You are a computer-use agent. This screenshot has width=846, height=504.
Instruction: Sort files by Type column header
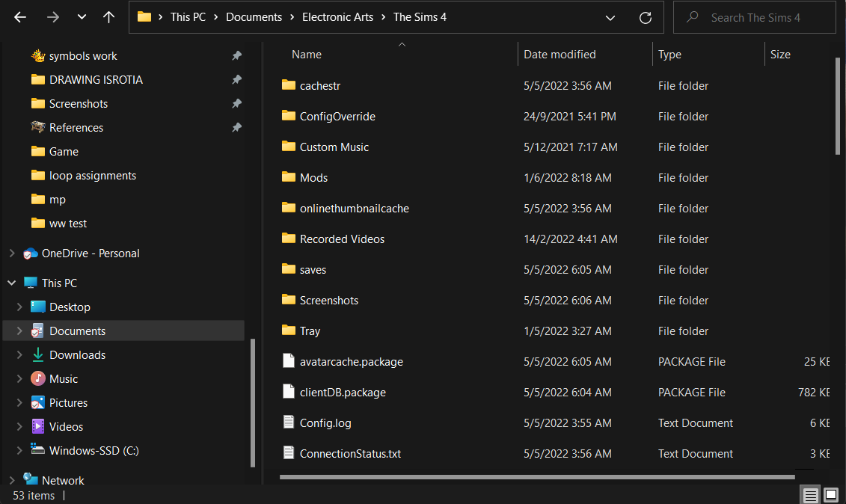pyautogui.click(x=669, y=55)
